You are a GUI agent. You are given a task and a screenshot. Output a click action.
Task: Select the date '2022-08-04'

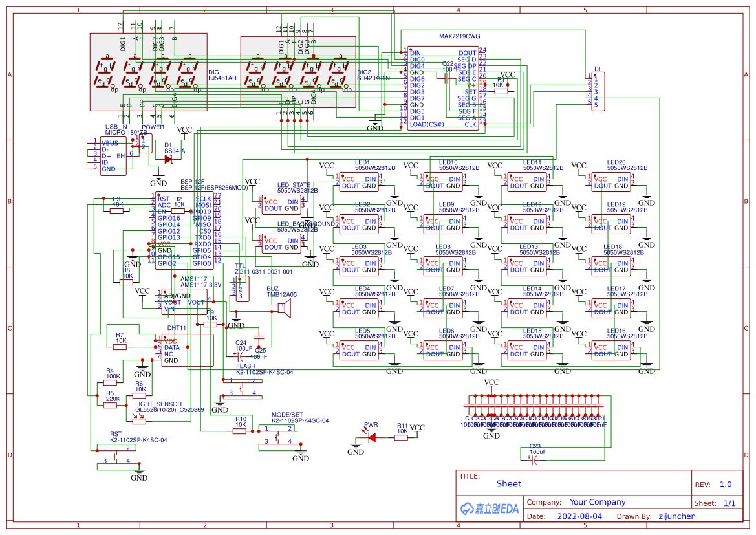(579, 516)
